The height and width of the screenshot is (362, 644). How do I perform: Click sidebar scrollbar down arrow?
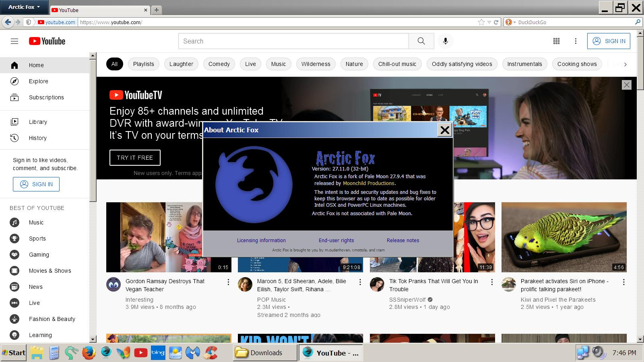(93, 339)
